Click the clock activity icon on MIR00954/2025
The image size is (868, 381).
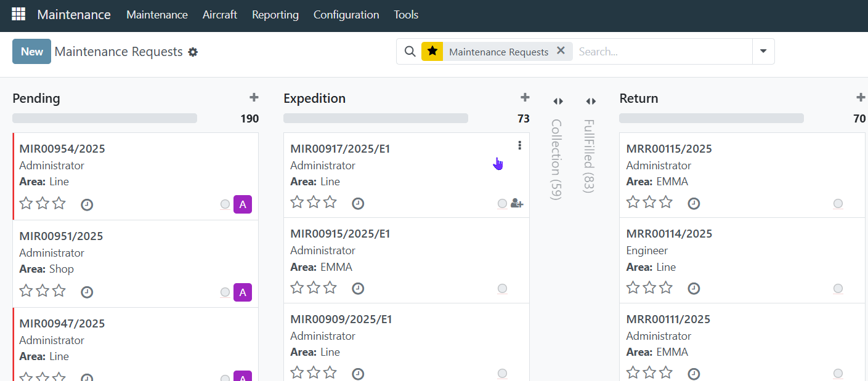tap(87, 204)
